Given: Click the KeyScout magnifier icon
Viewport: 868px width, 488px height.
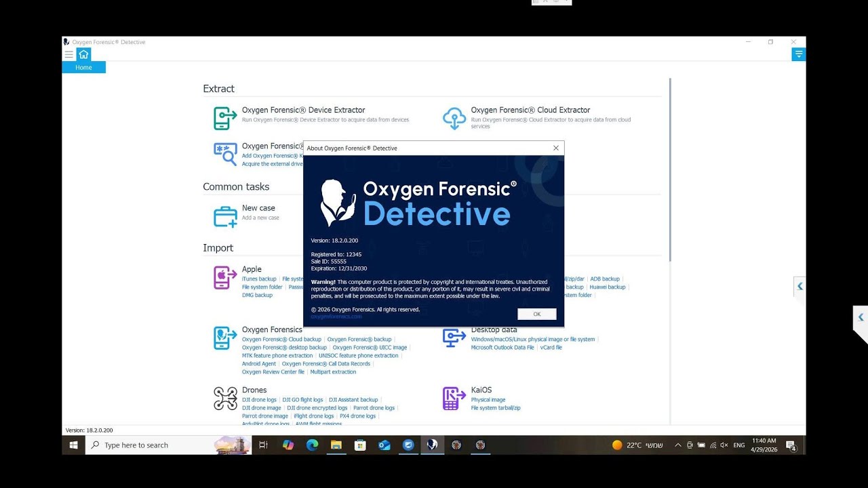Looking at the screenshot, I should coord(225,154).
